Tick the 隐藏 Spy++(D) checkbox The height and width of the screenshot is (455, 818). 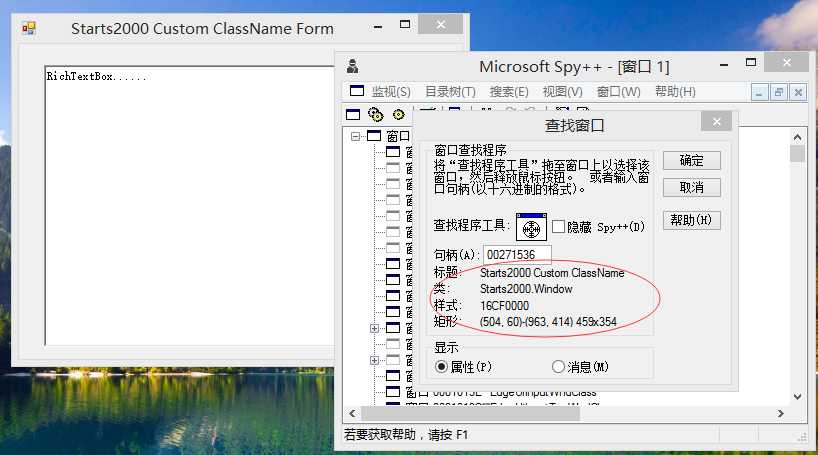point(558,226)
